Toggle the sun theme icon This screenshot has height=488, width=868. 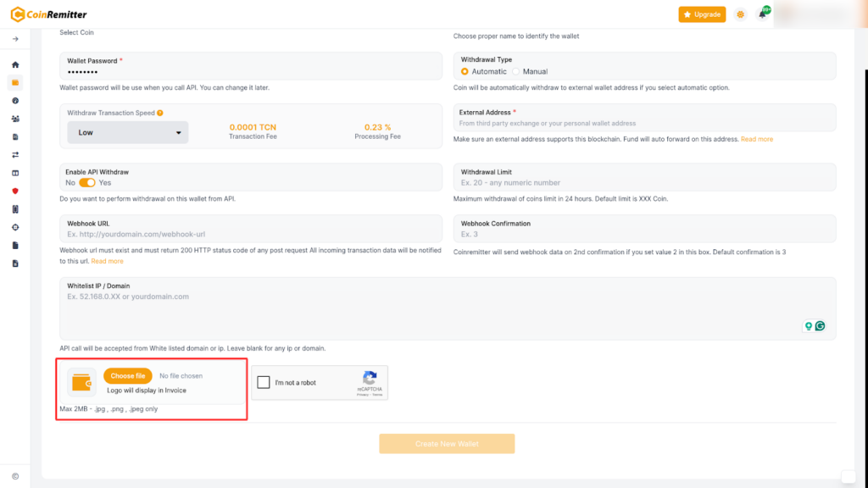(x=741, y=14)
